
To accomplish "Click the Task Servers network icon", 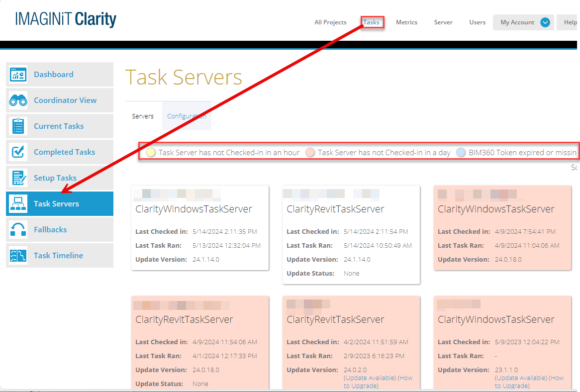I will [18, 204].
